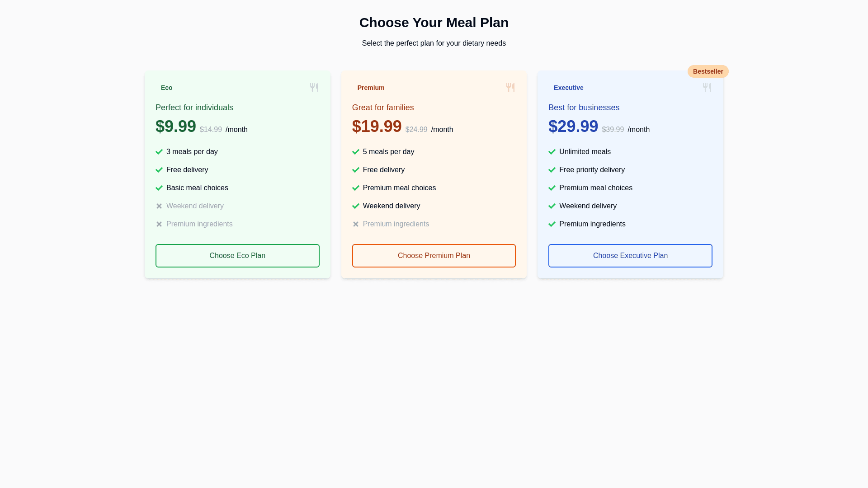
Task: Click X icon beside Eco "Premium ingredients"
Action: click(x=159, y=224)
